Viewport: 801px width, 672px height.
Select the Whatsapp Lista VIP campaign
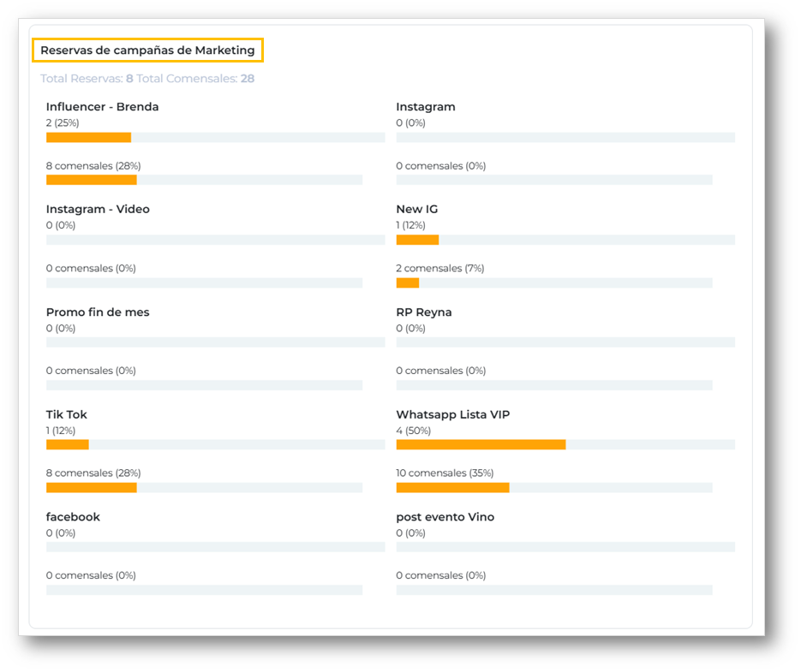pos(453,415)
